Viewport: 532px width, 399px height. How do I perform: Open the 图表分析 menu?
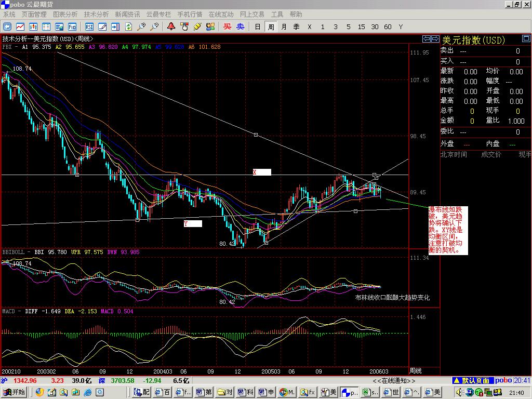[65, 14]
